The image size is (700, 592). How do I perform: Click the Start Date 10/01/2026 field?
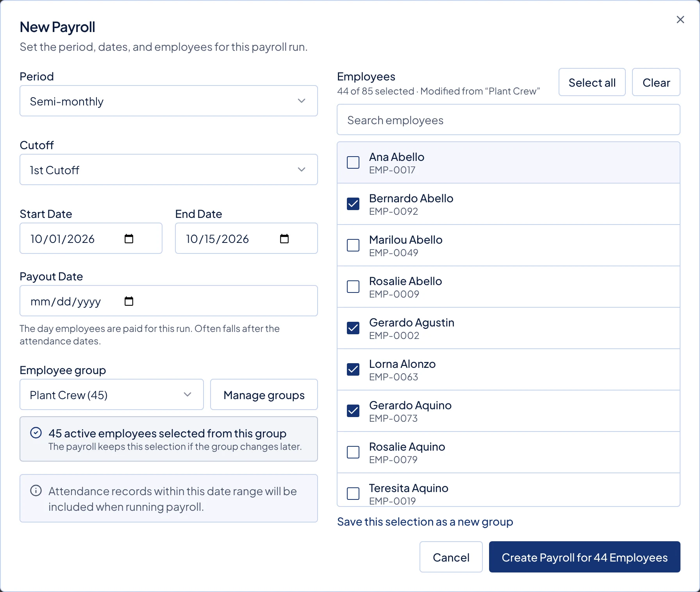91,238
